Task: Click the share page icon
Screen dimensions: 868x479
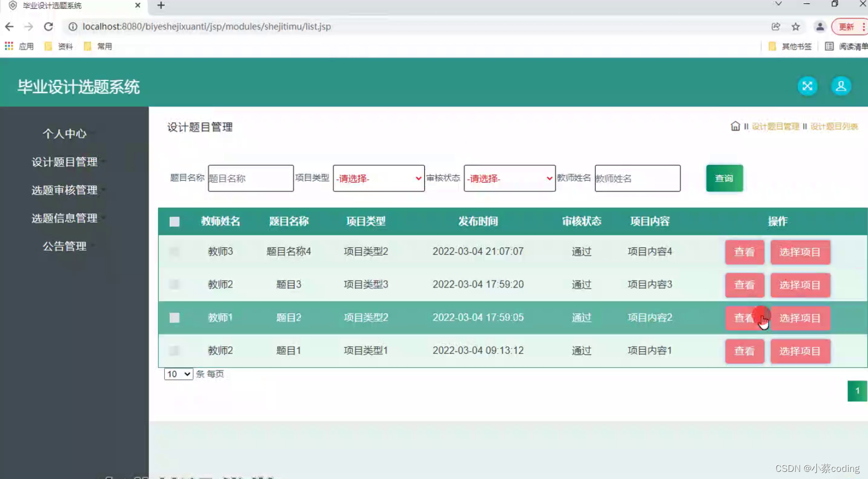Action: pos(776,26)
